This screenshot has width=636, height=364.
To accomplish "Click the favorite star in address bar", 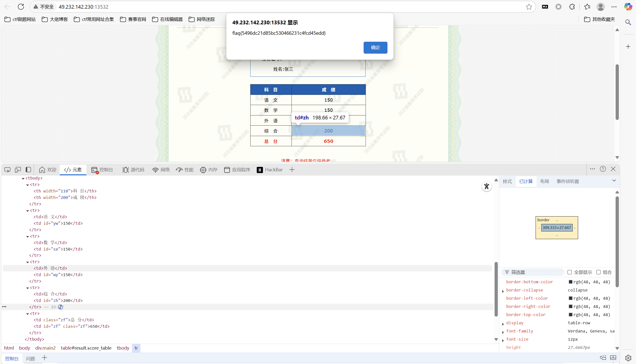I will tap(529, 7).
